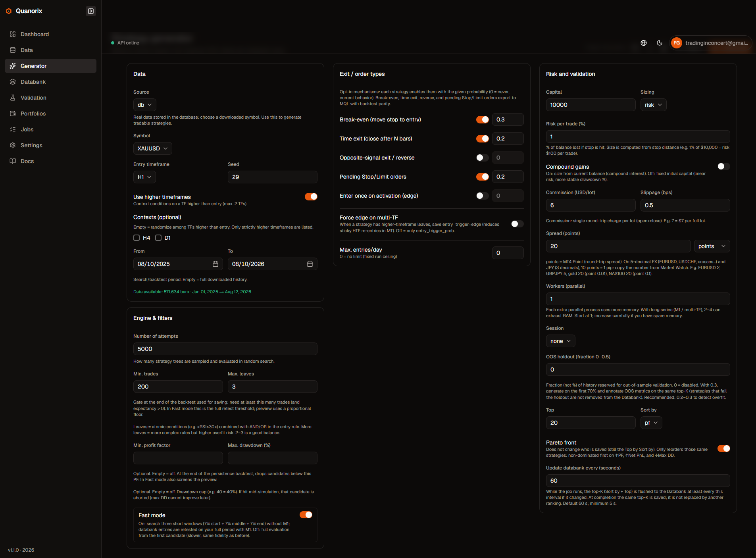Click the Generator sparkle icon
This screenshot has height=558, width=756.
(13, 66)
